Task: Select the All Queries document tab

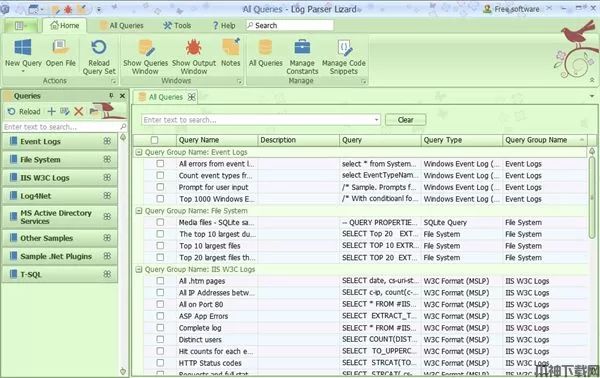Action: click(165, 97)
